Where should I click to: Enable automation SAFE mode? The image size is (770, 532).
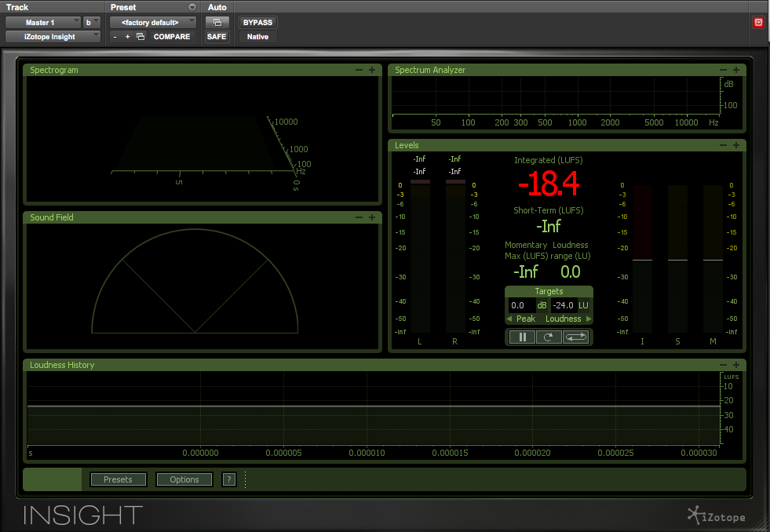coord(217,37)
